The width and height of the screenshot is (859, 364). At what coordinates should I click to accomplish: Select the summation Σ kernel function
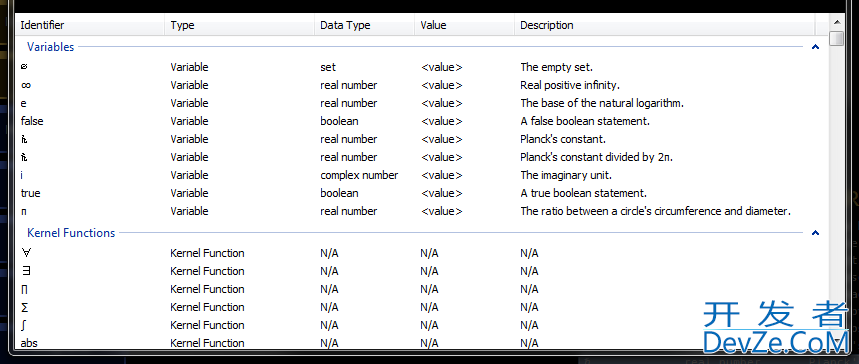(24, 308)
